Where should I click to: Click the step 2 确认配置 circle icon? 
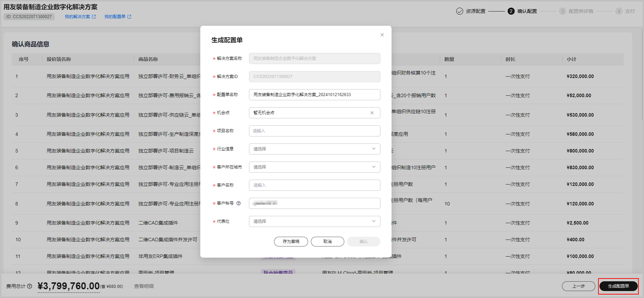[x=511, y=11]
